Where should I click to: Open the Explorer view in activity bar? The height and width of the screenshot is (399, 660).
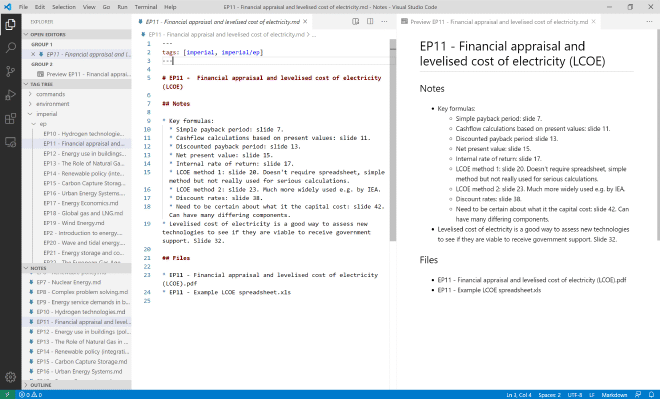tap(11, 24)
